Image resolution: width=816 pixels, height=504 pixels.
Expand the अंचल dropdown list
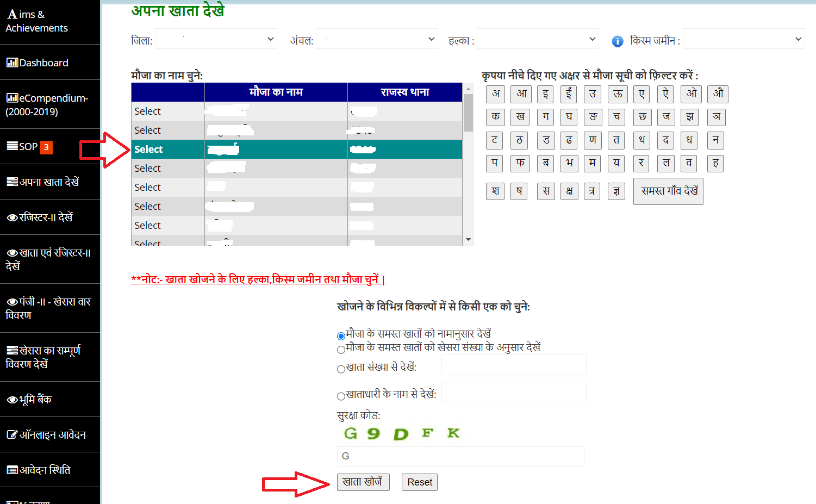tap(377, 39)
